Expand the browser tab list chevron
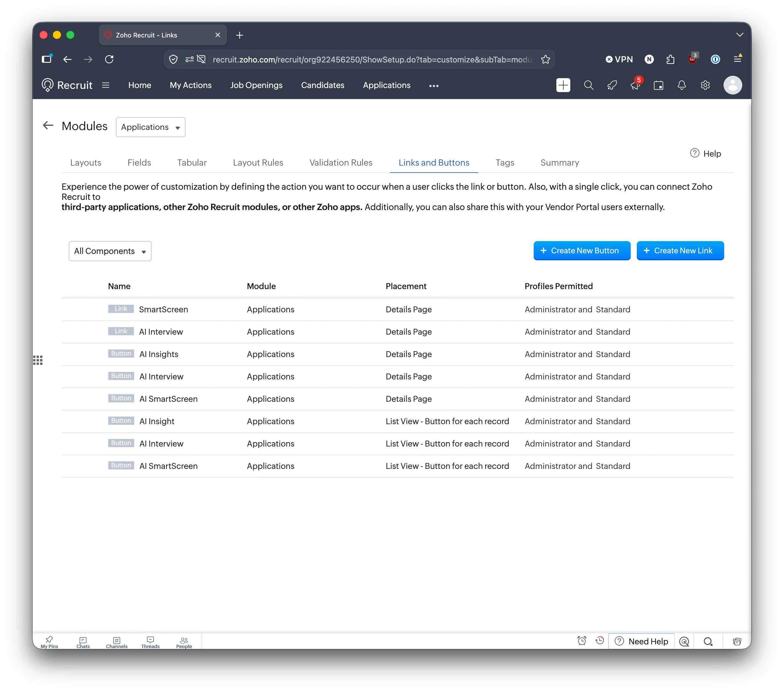 click(x=740, y=35)
